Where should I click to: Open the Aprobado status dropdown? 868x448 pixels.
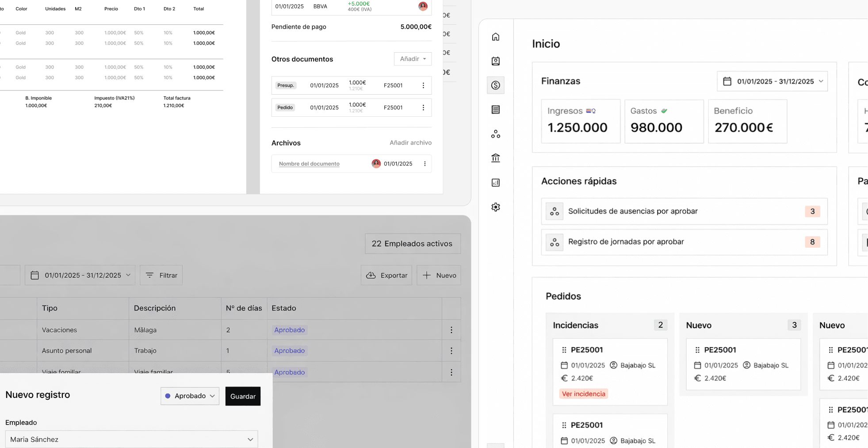click(x=190, y=396)
